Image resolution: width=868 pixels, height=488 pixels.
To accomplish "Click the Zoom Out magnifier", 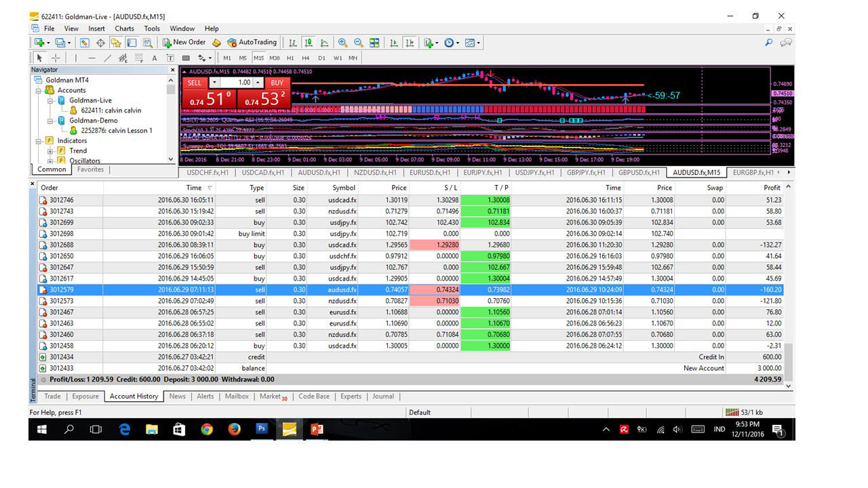I will pyautogui.click(x=358, y=42).
